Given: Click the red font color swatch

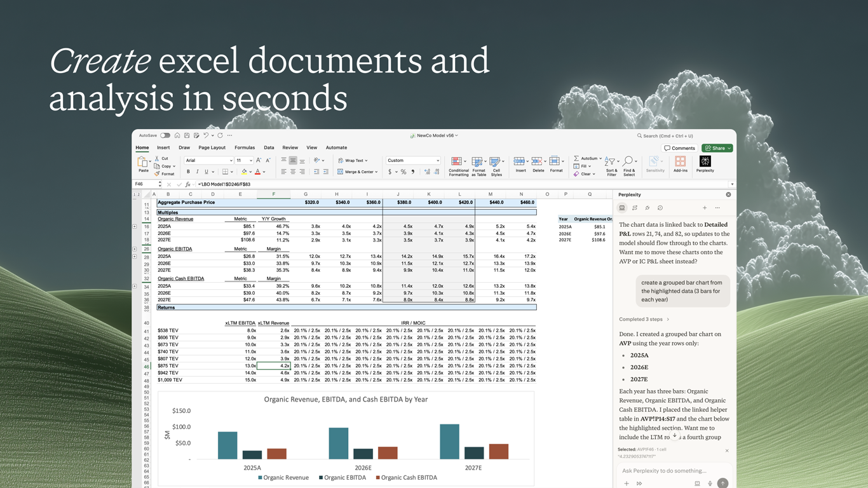Looking at the screenshot, I should [257, 172].
